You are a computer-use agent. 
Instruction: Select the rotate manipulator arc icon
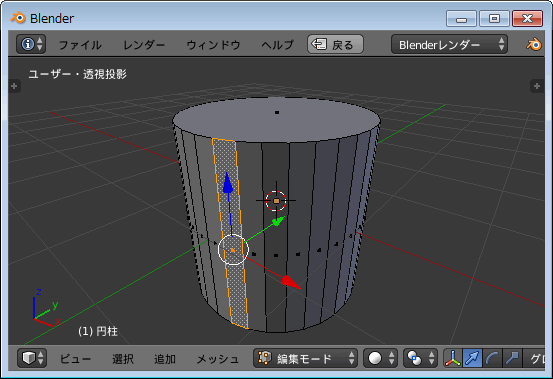coord(492,358)
